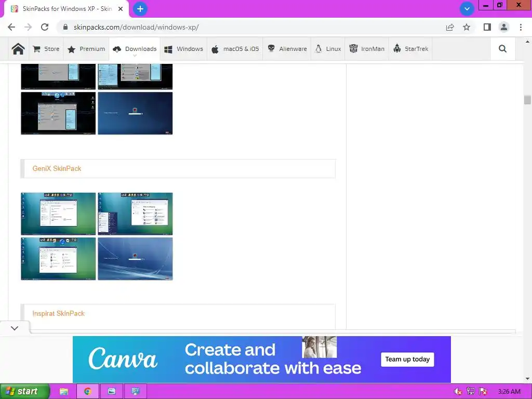Open the Store menu item

(x=46, y=49)
